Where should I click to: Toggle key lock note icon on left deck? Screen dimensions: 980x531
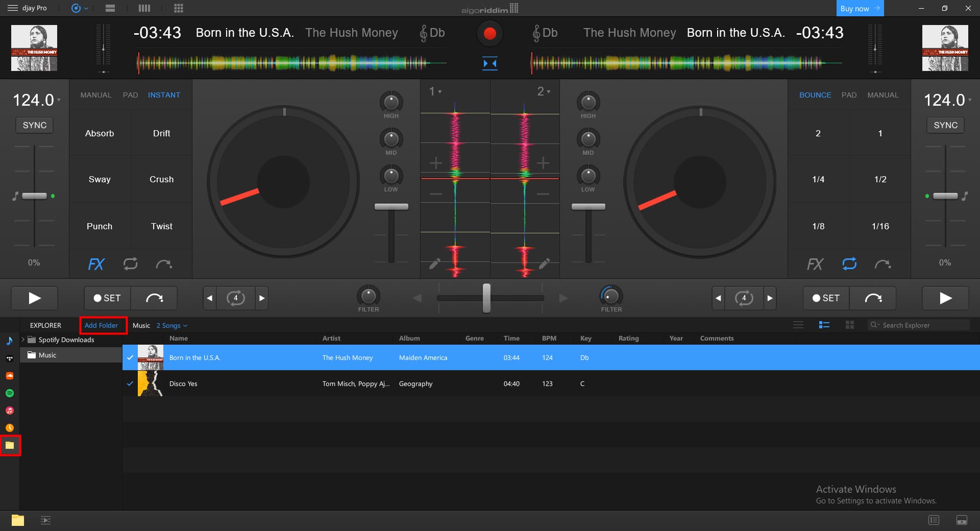[15, 196]
